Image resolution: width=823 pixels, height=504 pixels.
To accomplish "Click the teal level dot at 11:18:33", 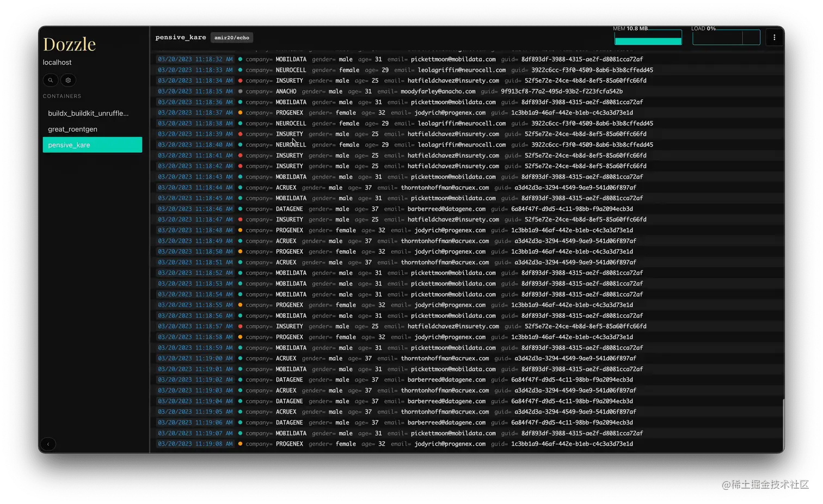I will click(x=240, y=70).
